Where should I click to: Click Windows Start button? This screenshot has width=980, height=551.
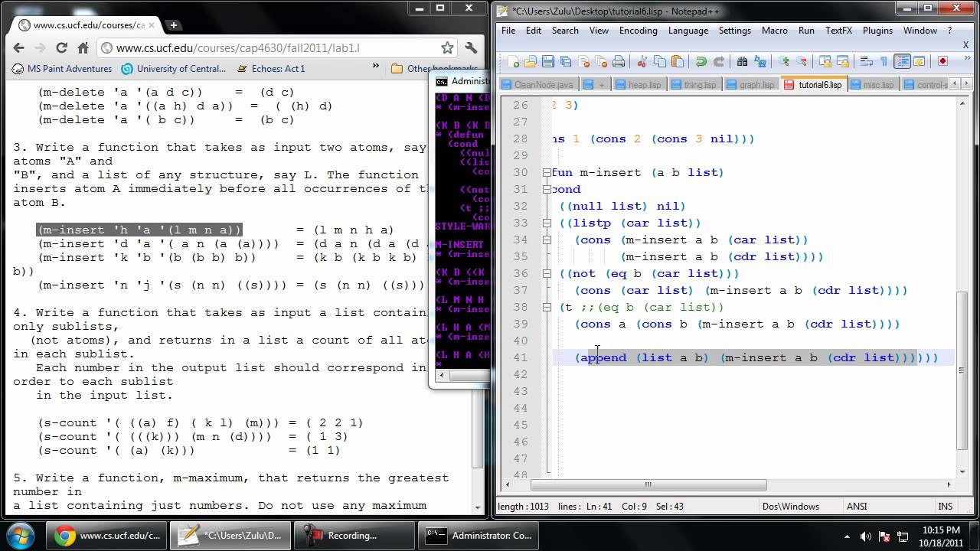(21, 535)
